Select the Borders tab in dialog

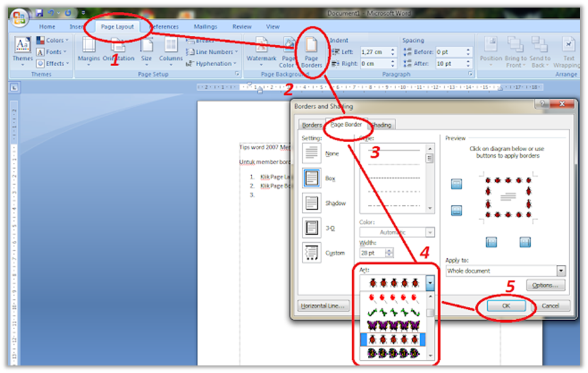pyautogui.click(x=312, y=125)
